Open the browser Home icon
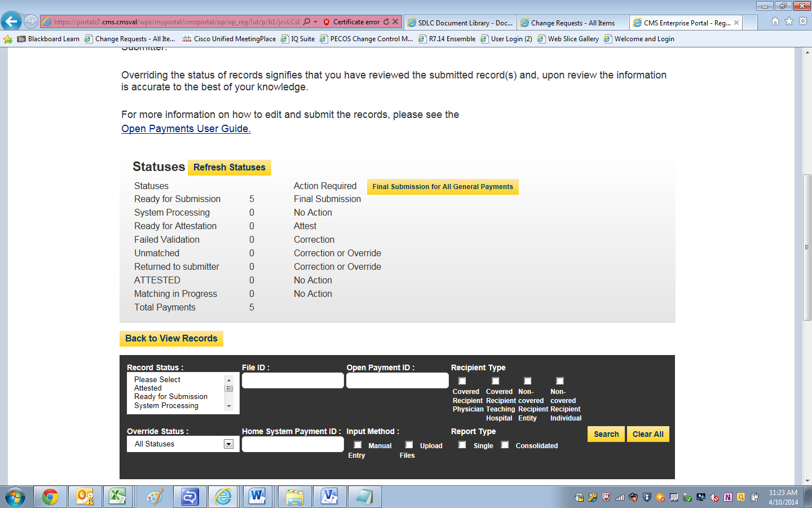Viewport: 812px width, 508px height. coord(775,21)
